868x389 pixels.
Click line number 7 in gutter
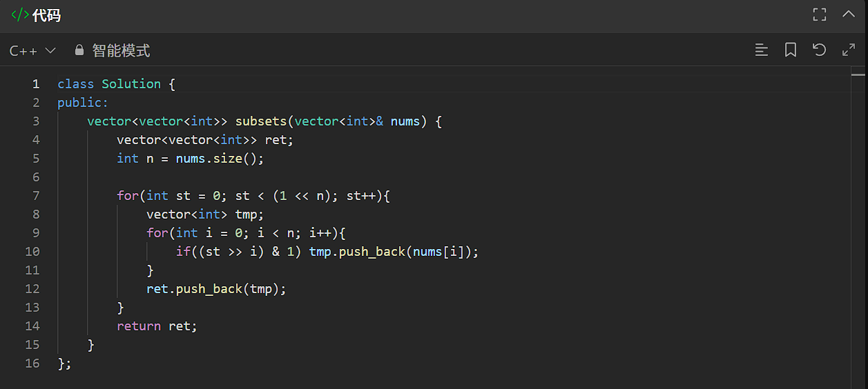(36, 196)
